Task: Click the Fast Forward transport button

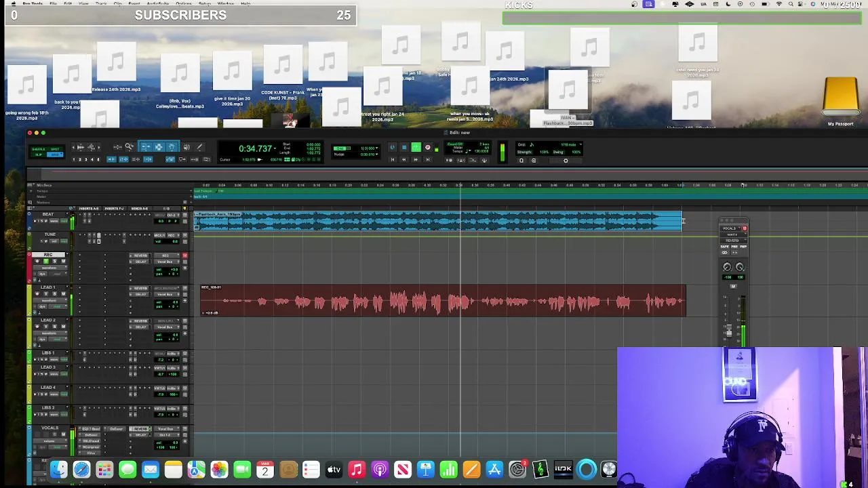Action: 416,160
